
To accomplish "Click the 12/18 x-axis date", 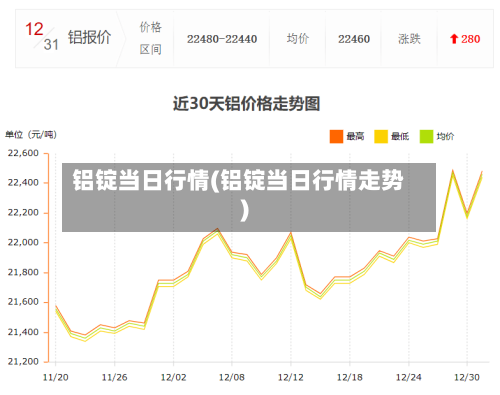I will coord(350,377).
